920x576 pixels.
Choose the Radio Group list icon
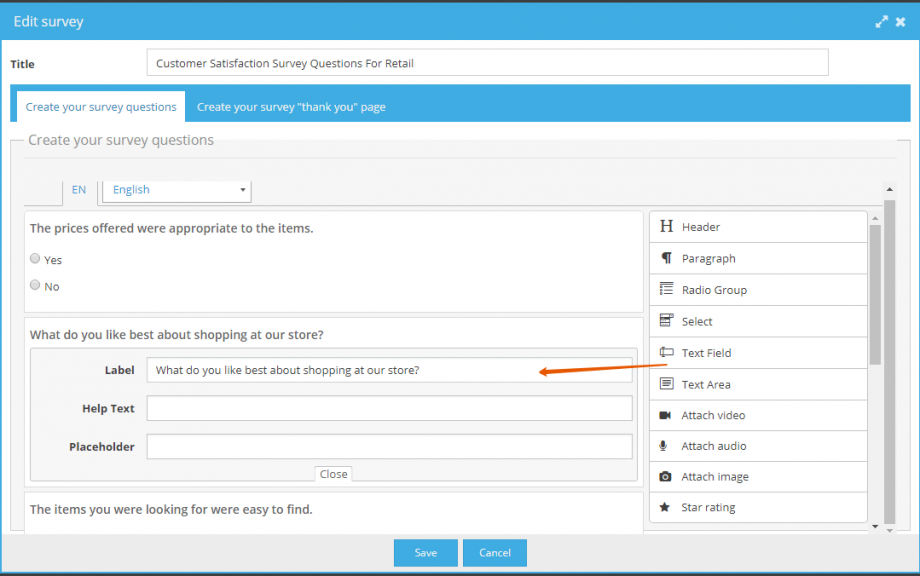pyautogui.click(x=666, y=289)
